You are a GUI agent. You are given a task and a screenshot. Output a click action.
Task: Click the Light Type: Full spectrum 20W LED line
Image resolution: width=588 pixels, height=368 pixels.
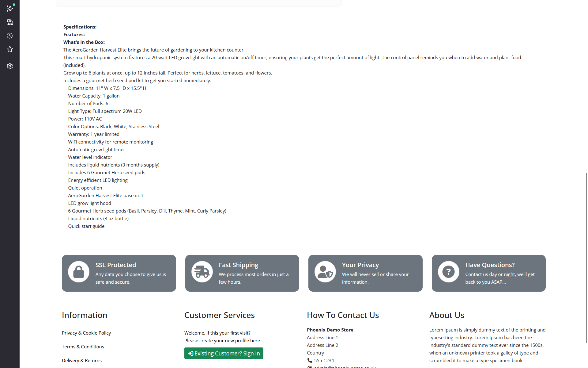click(105, 111)
